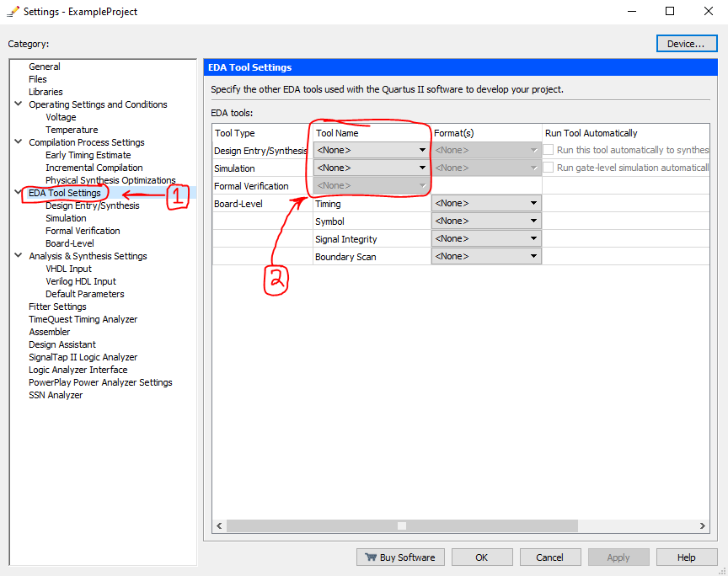Click the shopping cart icon on Buy Software

[371, 557]
